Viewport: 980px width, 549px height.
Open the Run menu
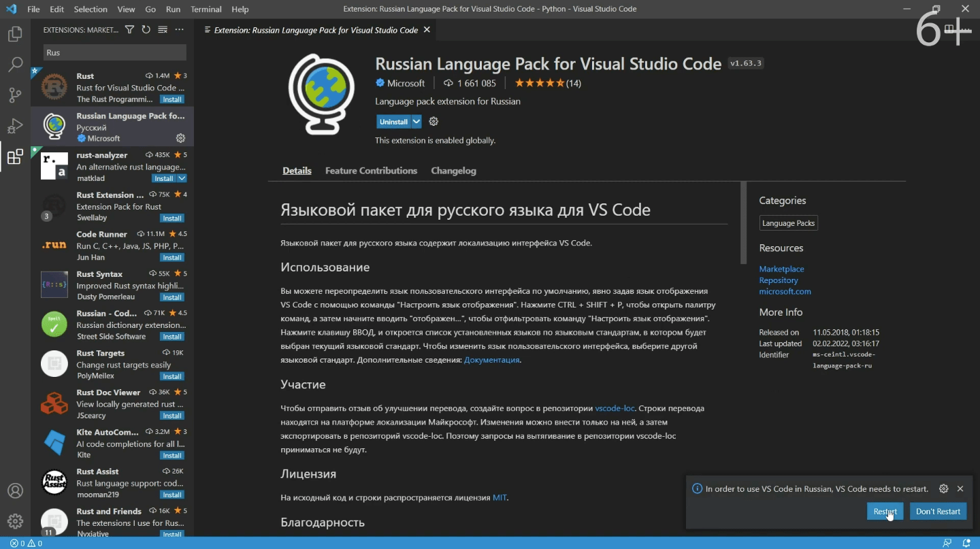click(173, 10)
